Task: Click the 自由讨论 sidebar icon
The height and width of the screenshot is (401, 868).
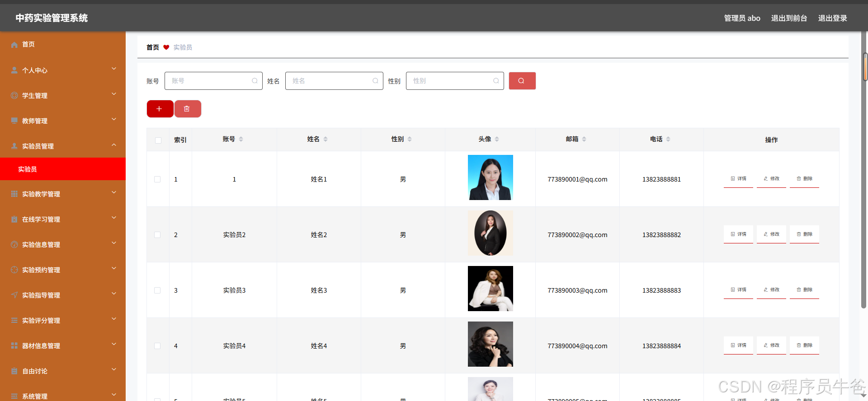Action: 14,371
